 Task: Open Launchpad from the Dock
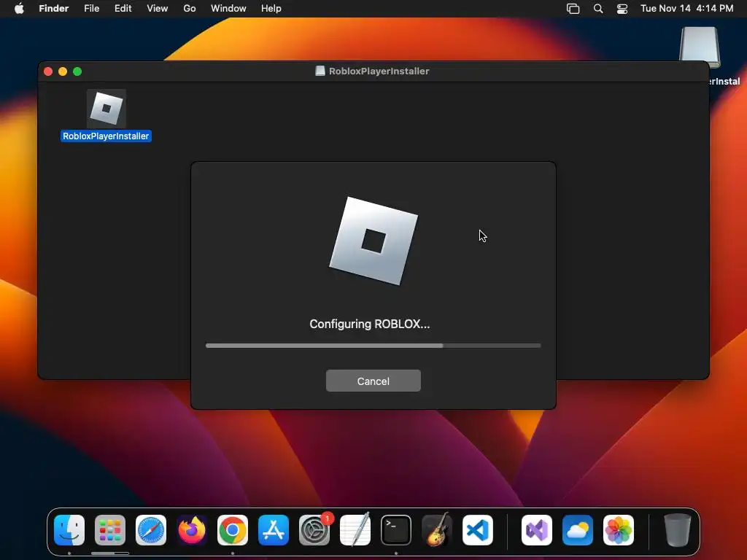pos(110,530)
